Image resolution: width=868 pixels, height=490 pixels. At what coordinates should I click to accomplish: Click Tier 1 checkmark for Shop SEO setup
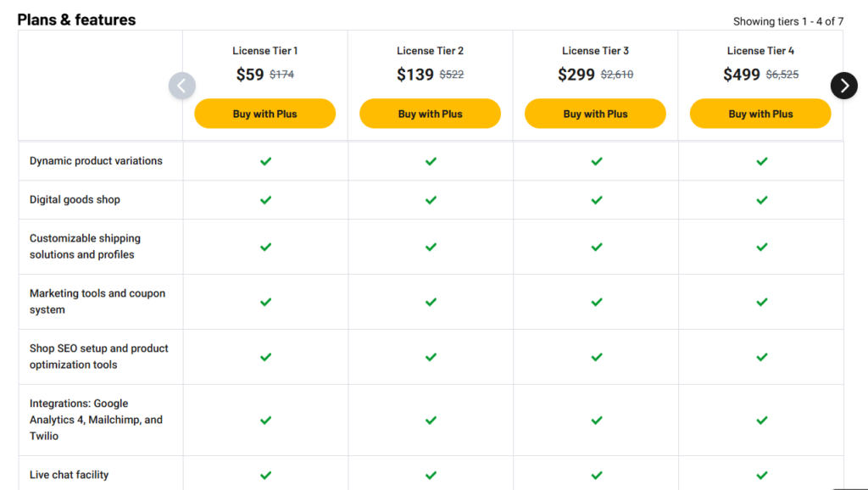265,357
